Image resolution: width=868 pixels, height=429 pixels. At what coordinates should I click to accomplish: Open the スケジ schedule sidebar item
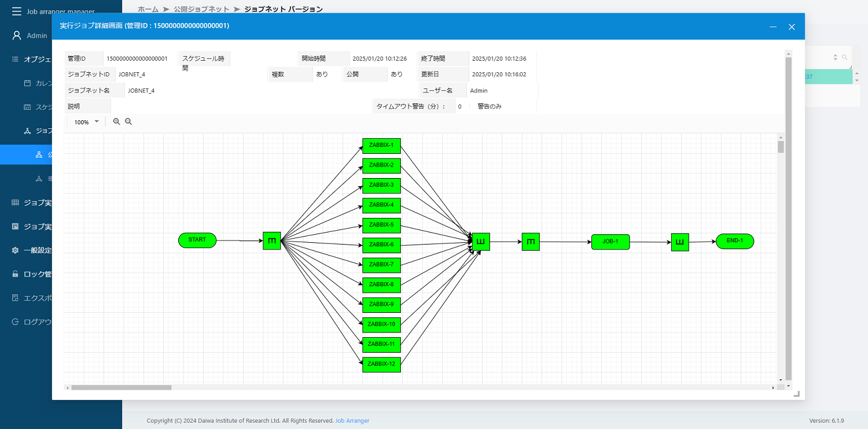point(38,107)
